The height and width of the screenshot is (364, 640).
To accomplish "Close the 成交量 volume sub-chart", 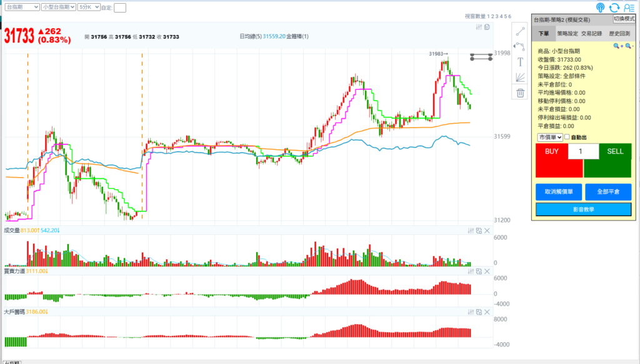I will click(486, 230).
